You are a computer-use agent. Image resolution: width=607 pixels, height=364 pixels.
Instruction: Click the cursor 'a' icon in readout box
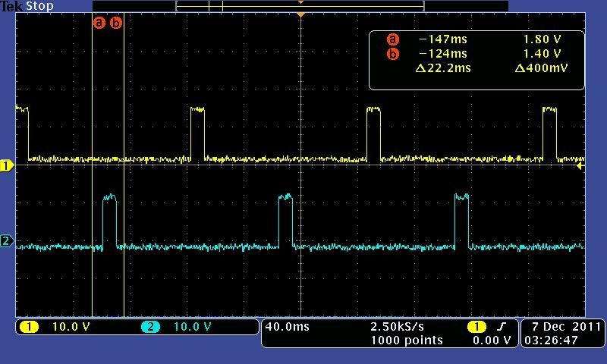pyautogui.click(x=392, y=39)
